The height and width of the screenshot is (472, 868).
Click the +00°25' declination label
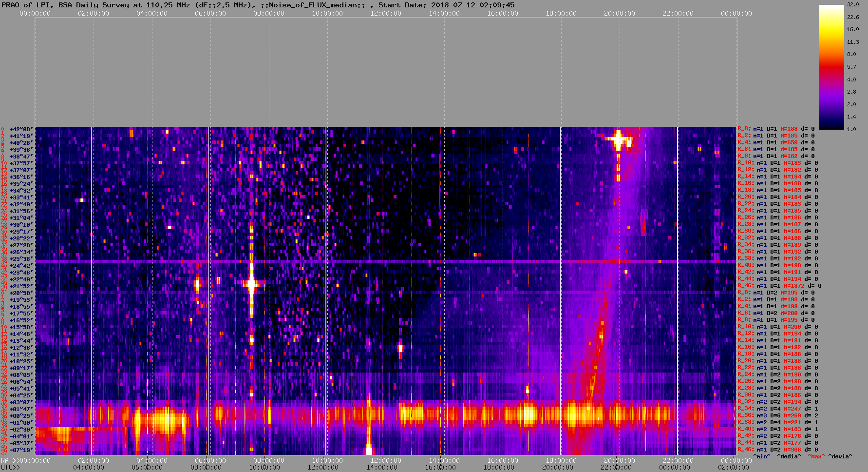point(21,416)
